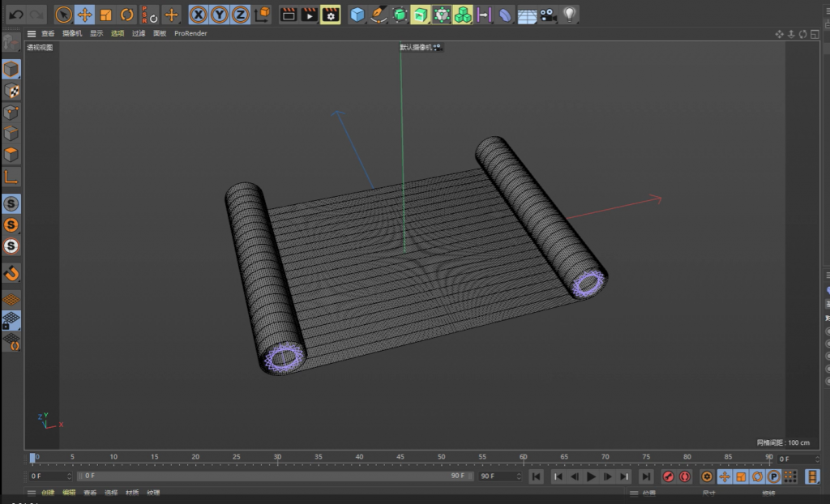Render the active view clapperboard

coord(289,15)
